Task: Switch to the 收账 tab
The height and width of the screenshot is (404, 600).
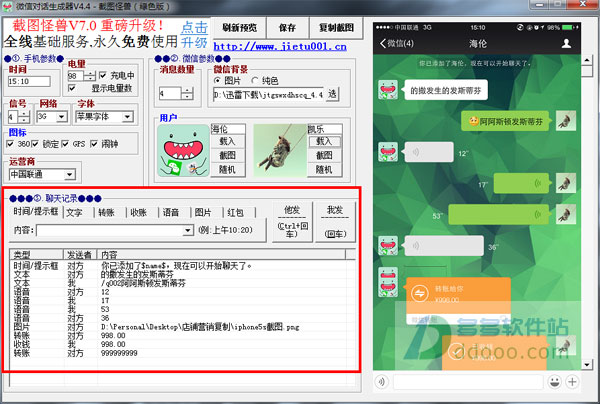Action: [x=138, y=212]
